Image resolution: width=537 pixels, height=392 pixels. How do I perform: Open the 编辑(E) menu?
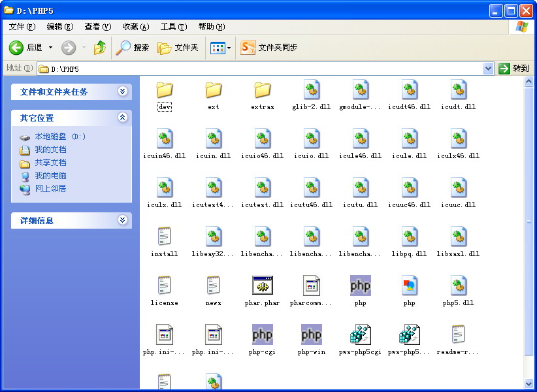(x=60, y=27)
